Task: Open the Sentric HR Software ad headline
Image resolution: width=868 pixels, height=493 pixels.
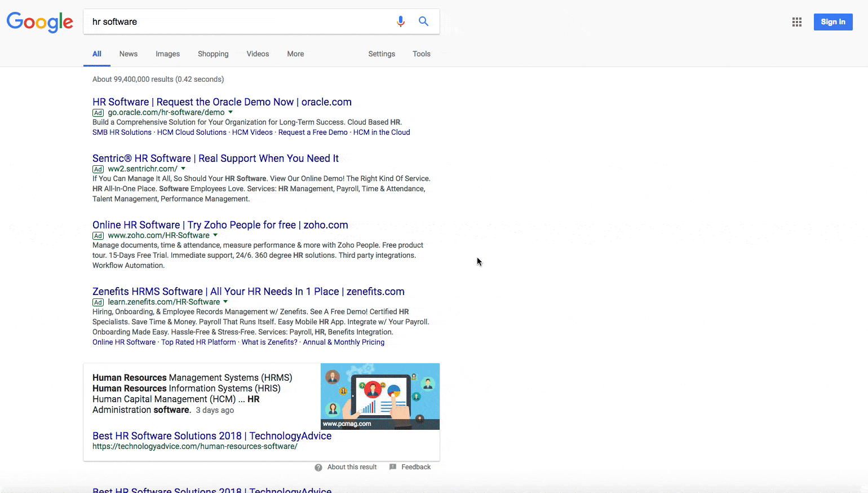Action: (215, 159)
